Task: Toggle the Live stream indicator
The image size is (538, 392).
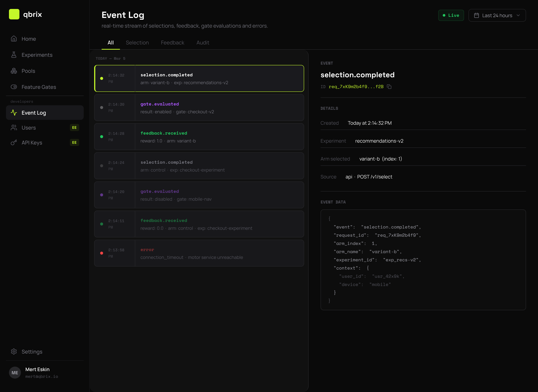Action: pyautogui.click(x=451, y=15)
